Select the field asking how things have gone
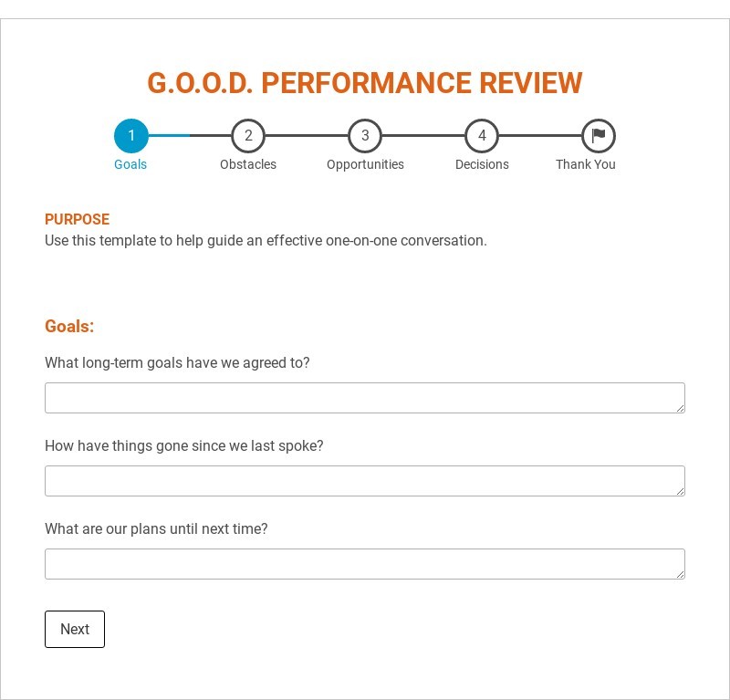 point(365,481)
